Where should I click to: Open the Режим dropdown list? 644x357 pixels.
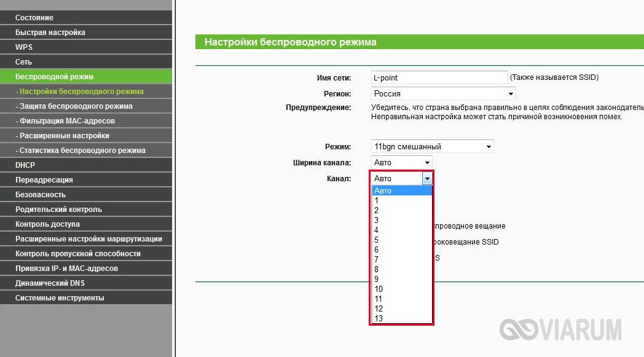click(433, 147)
